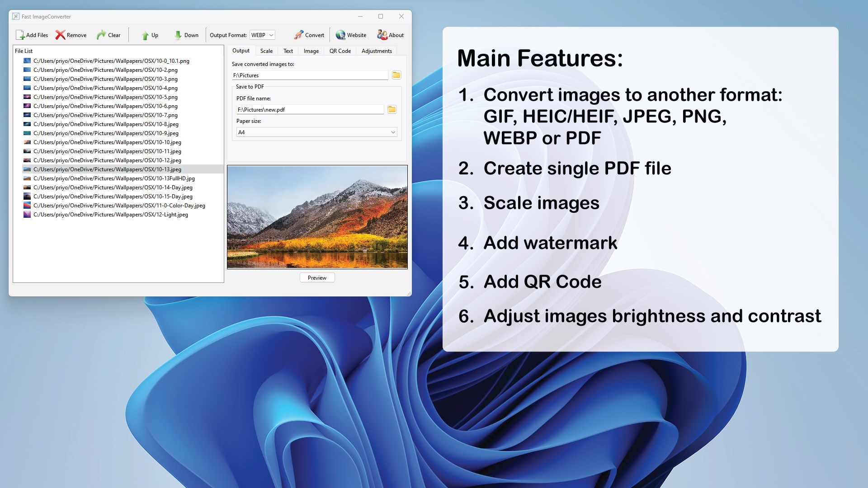Browse folder for PDF file name

point(392,109)
